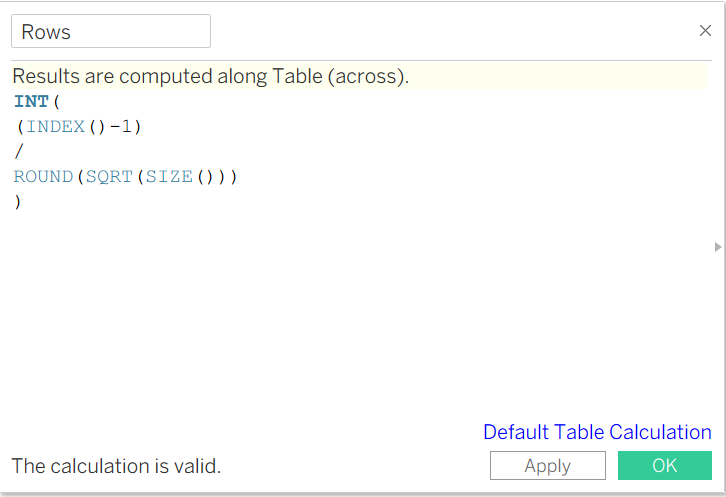Close the calculation editor dialog
The image size is (726, 497).
[705, 31]
